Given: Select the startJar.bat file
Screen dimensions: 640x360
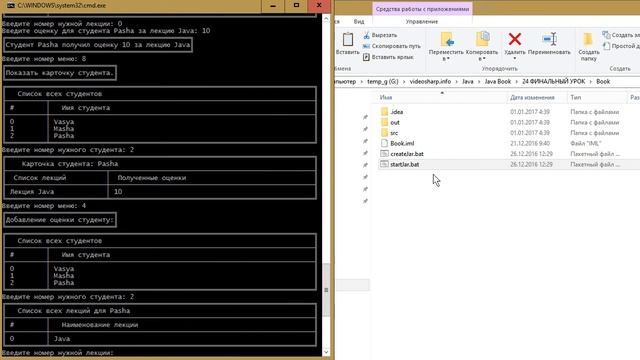Looking at the screenshot, I should [404, 164].
